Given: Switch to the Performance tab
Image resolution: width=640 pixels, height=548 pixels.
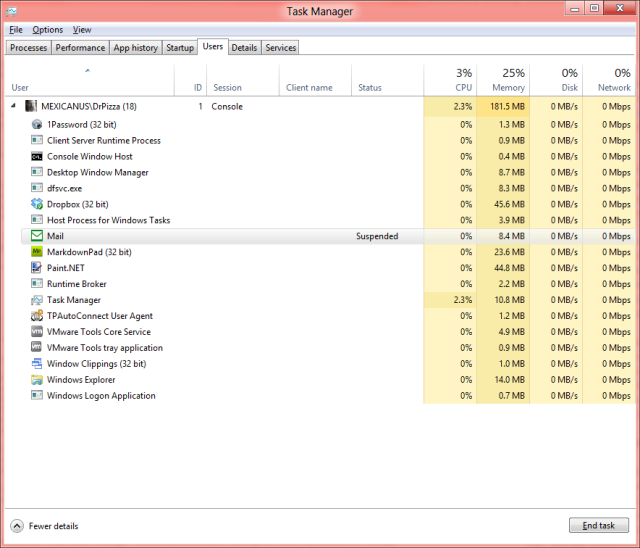Looking at the screenshot, I should coord(80,48).
